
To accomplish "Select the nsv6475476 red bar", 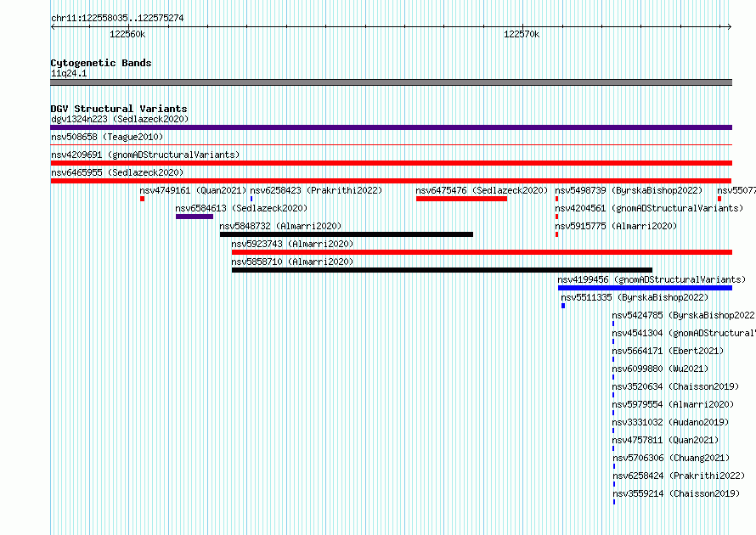I will point(461,199).
